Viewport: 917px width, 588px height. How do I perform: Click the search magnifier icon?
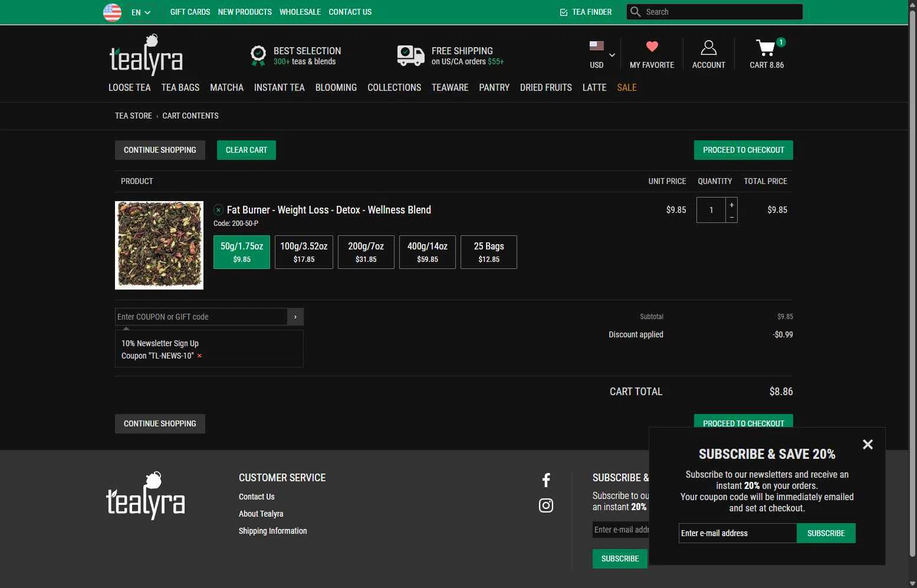pos(635,12)
